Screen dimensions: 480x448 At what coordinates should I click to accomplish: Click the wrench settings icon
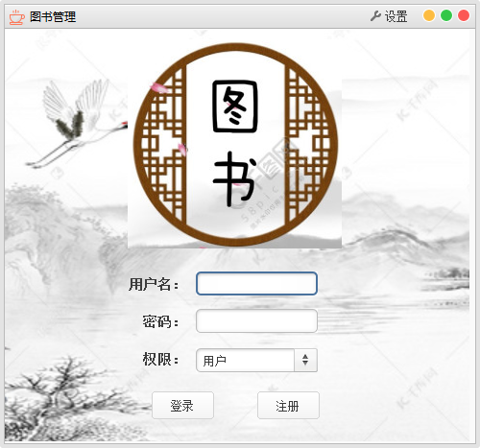point(375,16)
